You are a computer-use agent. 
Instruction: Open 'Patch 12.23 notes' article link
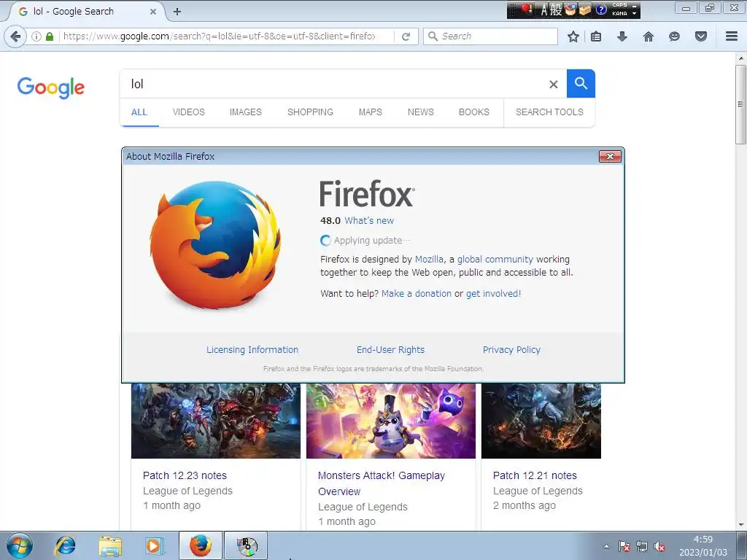click(x=185, y=475)
